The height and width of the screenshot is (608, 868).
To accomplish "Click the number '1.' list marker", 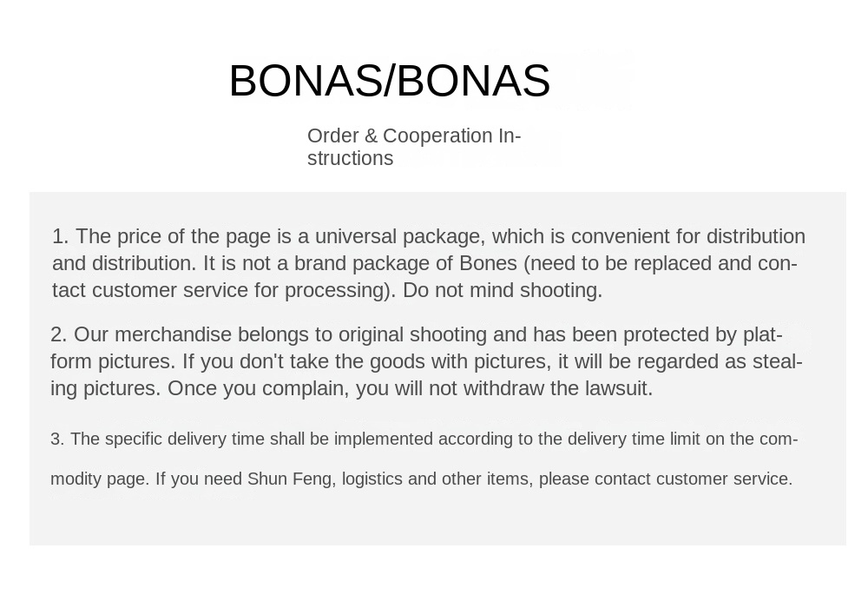I will (61, 236).
